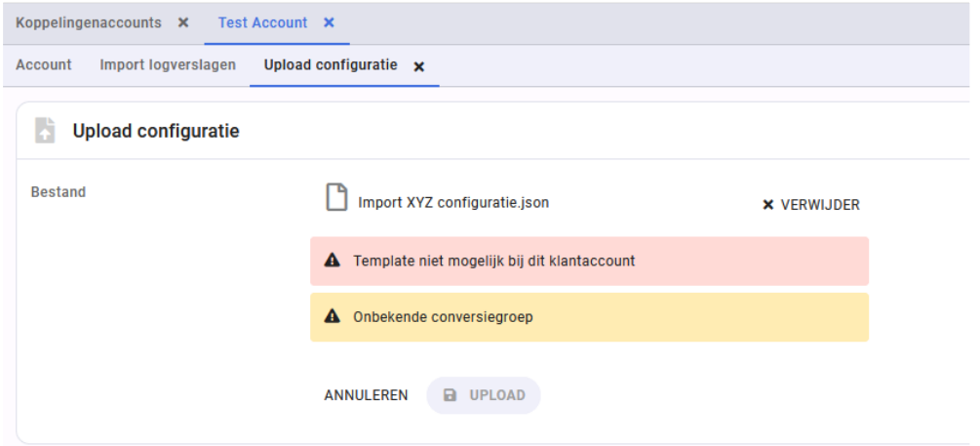Image resolution: width=980 pixels, height=446 pixels.
Task: Click the Import XYZ configuratie.json filename
Action: tap(453, 203)
